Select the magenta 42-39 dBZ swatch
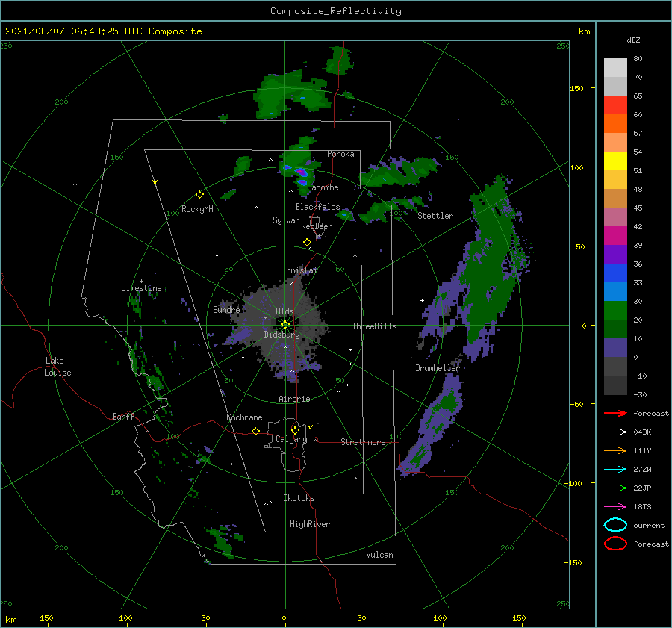Viewport: 672px width, 628px height. [615, 236]
